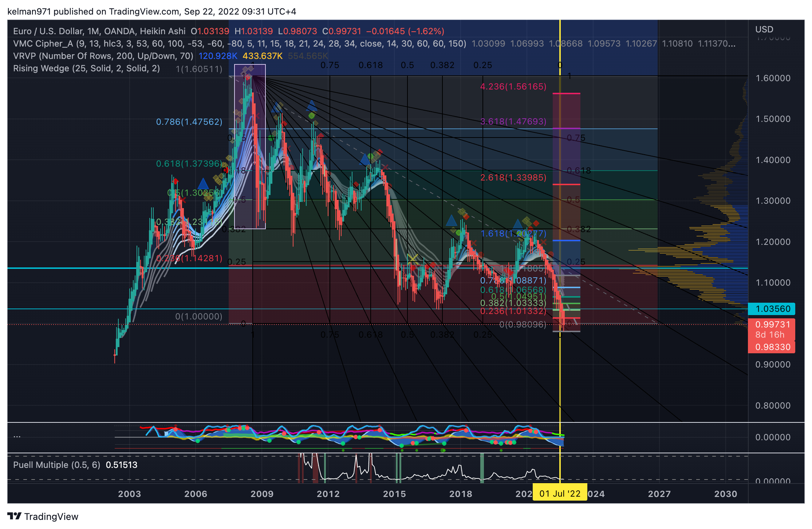The width and height of the screenshot is (812, 529).
Task: Click the 4.236(1.56165) Fibonacci extension label
Action: click(513, 87)
